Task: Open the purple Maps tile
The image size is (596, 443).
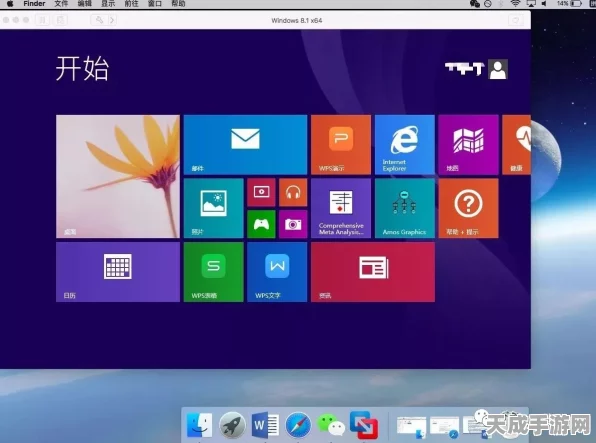Action: tap(468, 144)
